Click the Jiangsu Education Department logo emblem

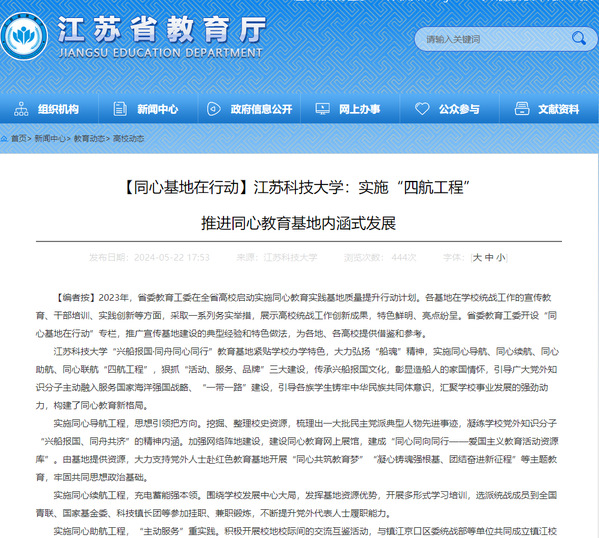pyautogui.click(x=24, y=37)
